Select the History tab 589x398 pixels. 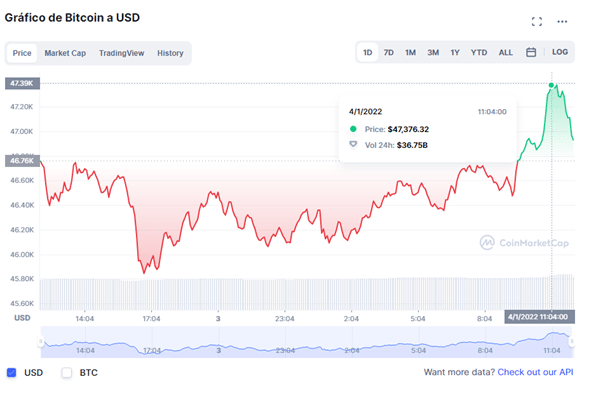pyautogui.click(x=170, y=53)
